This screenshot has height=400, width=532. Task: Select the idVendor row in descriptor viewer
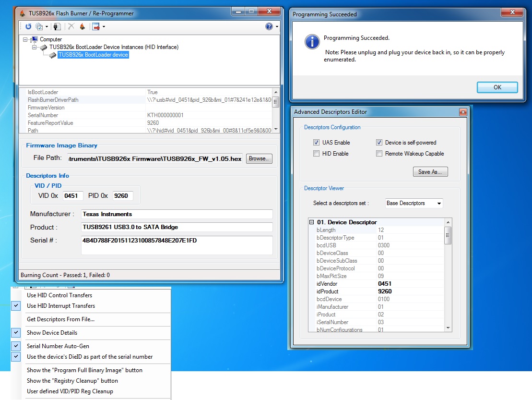pos(376,283)
